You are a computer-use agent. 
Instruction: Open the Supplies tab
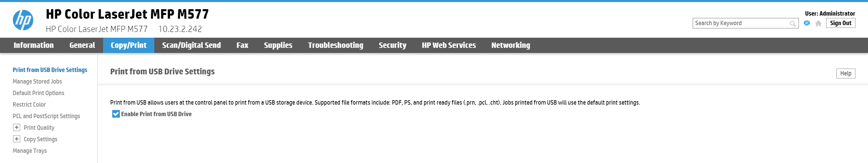click(278, 45)
